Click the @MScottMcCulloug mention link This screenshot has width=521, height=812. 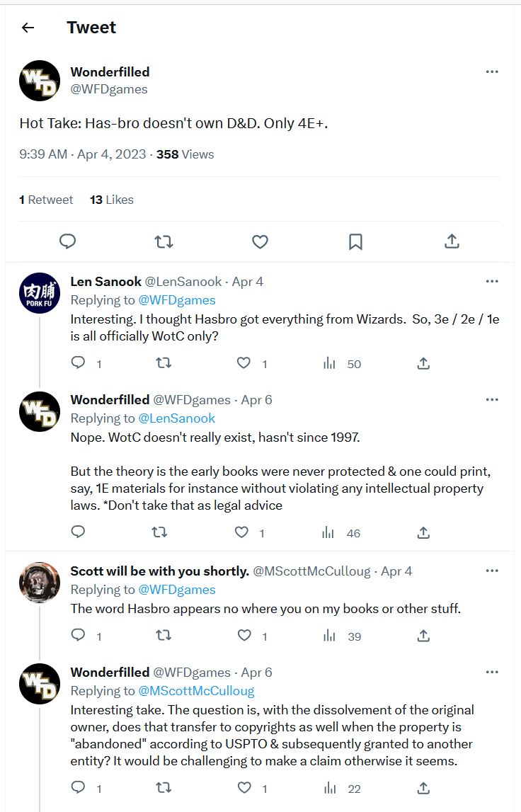pyautogui.click(x=196, y=690)
